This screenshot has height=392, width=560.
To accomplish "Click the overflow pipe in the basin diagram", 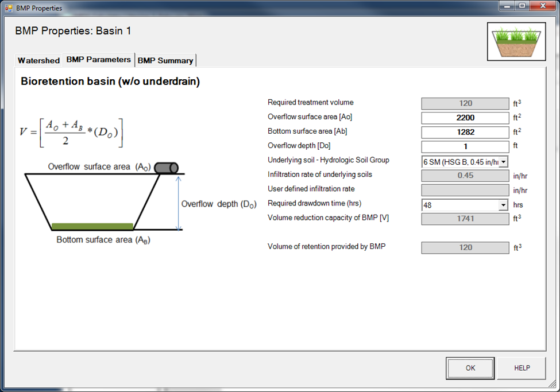I will (x=165, y=168).
